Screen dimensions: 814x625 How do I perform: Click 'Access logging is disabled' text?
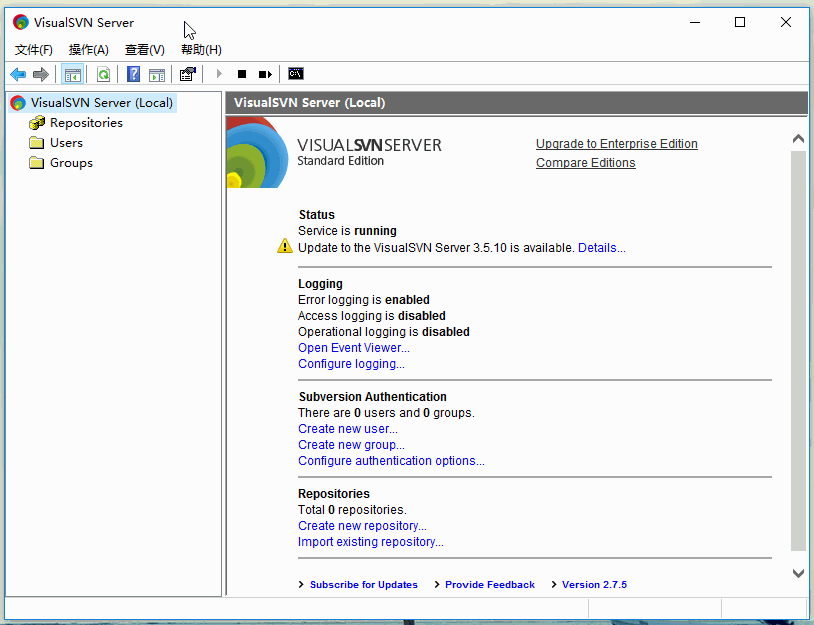point(372,316)
